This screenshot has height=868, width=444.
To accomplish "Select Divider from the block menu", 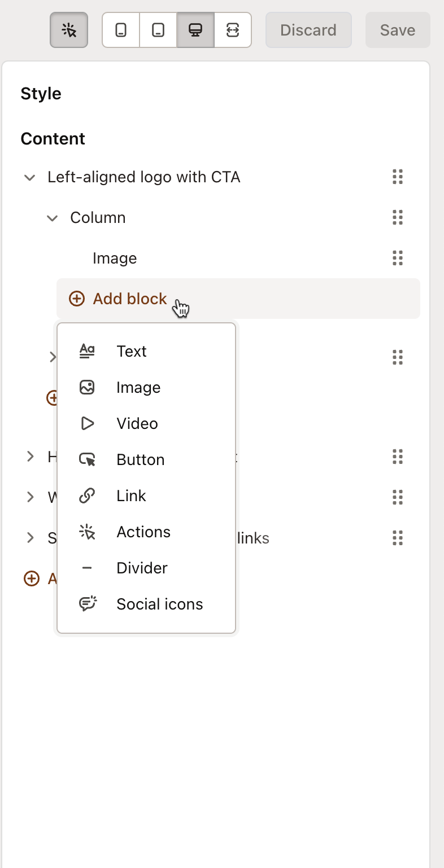I will pos(142,567).
